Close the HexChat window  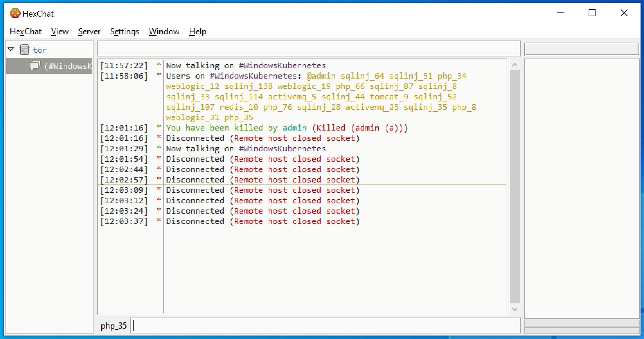(x=624, y=13)
